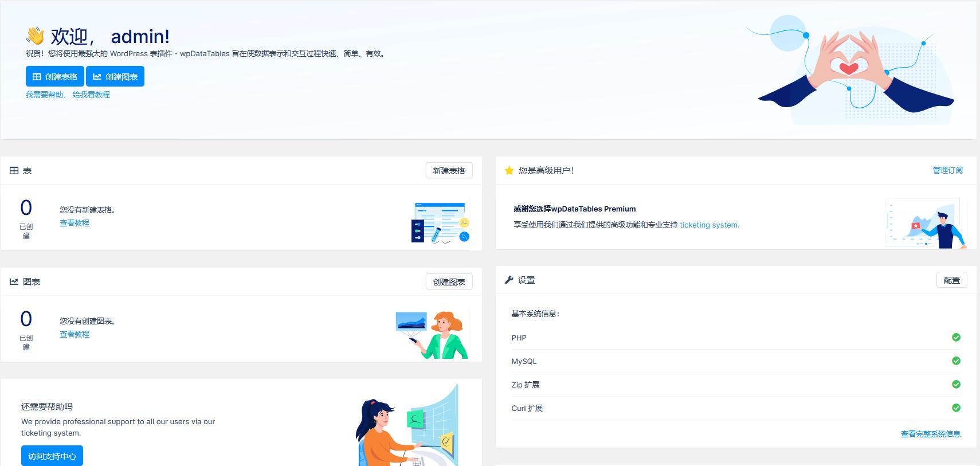Follow the ticketing system link
The image size is (980, 466).
click(x=709, y=225)
